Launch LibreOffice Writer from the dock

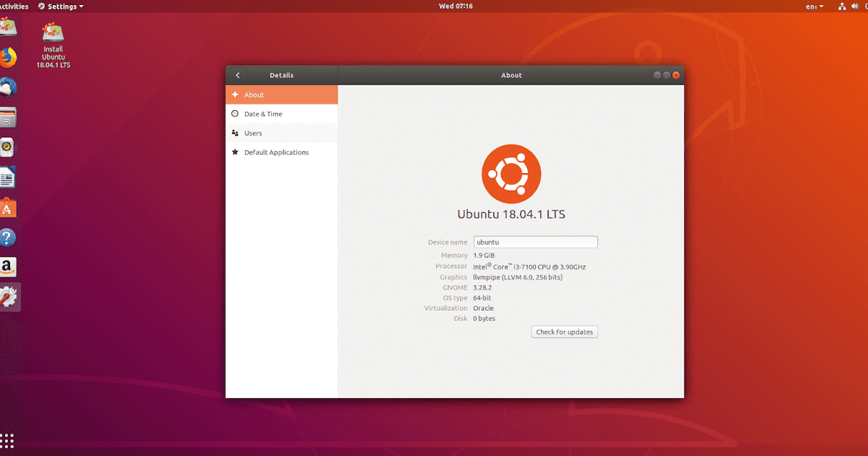point(9,177)
